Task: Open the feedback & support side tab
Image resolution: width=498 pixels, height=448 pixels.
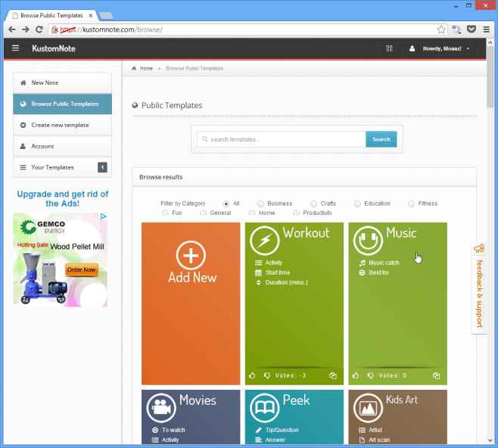Action: click(479, 288)
